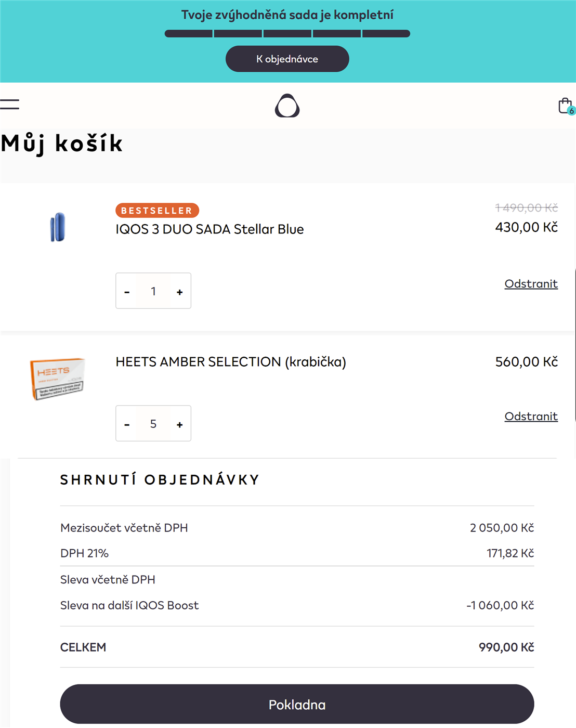
Task: Click the HEETS quantity field showing 5
Action: click(x=153, y=424)
